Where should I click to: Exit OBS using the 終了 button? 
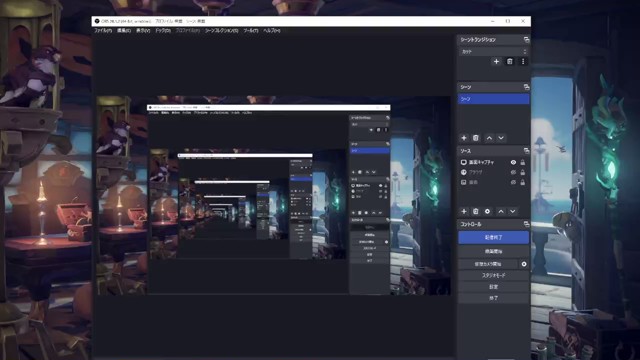click(x=493, y=298)
